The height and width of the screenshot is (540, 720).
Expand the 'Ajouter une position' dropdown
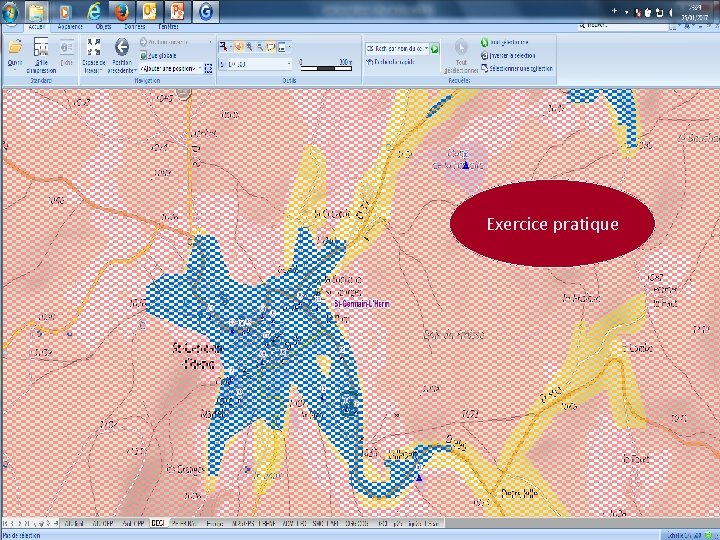202,69
